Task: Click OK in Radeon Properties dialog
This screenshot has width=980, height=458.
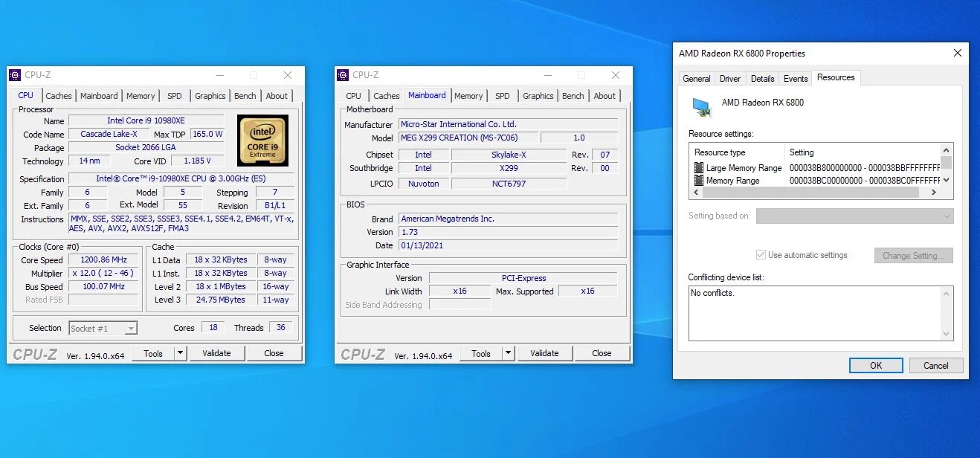Action: 876,365
